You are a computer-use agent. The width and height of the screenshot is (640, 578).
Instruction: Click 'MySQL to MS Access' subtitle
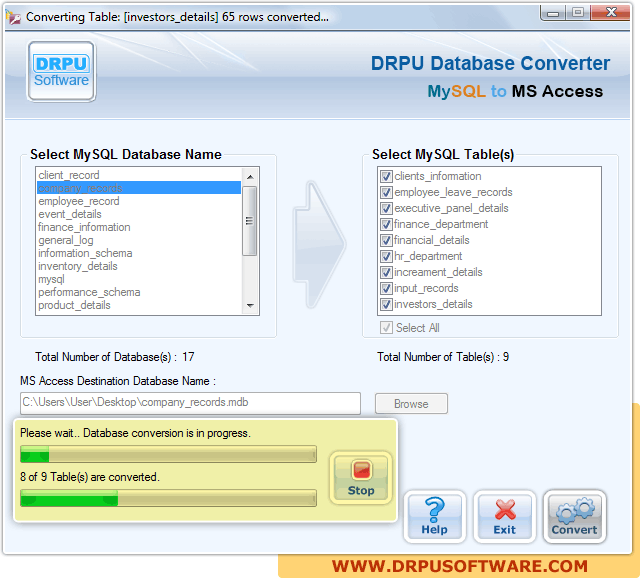coord(515,91)
